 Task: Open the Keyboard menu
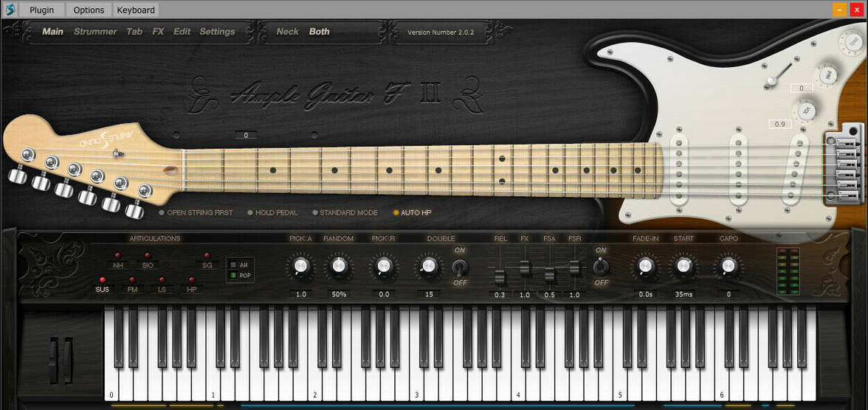click(136, 10)
